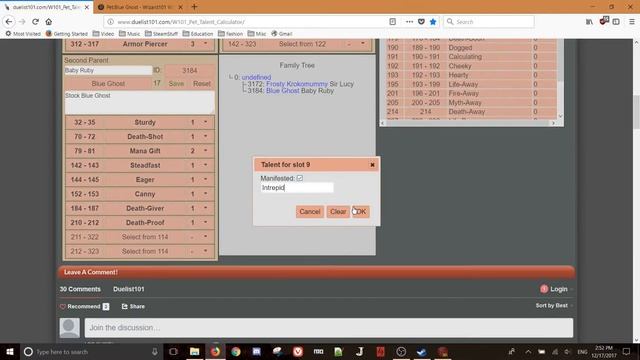Click the microphone icon in taskbar search
The height and width of the screenshot is (360, 640).
point(155,351)
